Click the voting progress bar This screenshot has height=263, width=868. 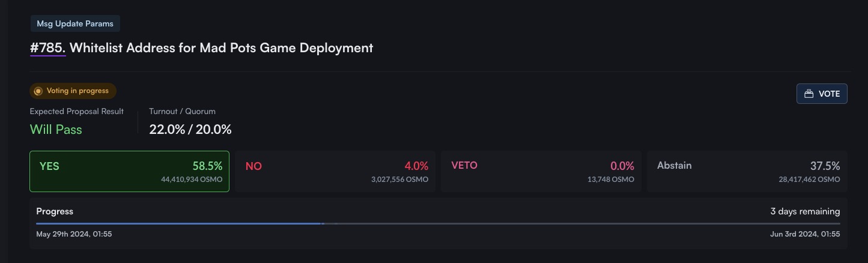[438, 223]
